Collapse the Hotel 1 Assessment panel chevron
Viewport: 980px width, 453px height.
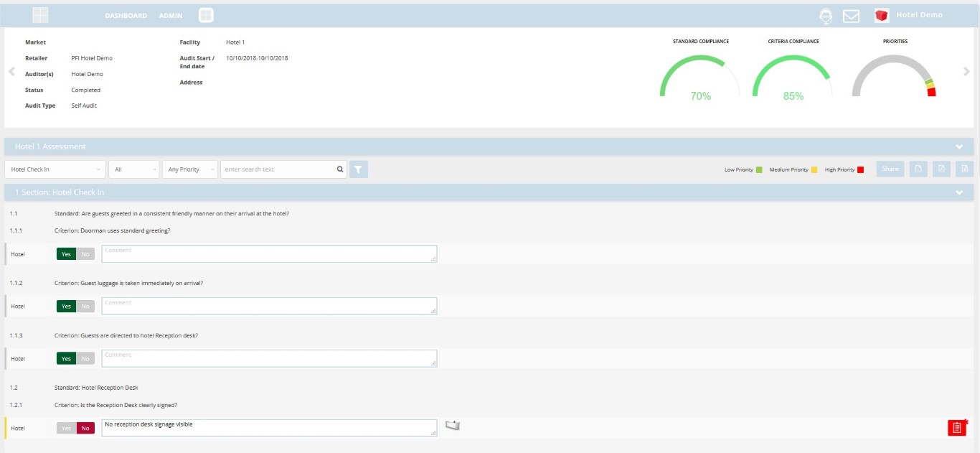point(960,146)
